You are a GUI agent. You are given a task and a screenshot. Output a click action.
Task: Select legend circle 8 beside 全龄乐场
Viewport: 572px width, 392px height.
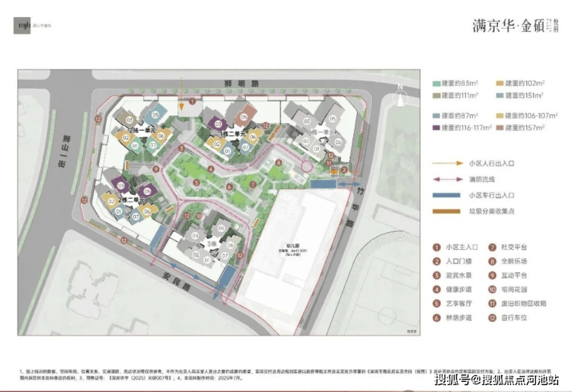click(x=492, y=261)
